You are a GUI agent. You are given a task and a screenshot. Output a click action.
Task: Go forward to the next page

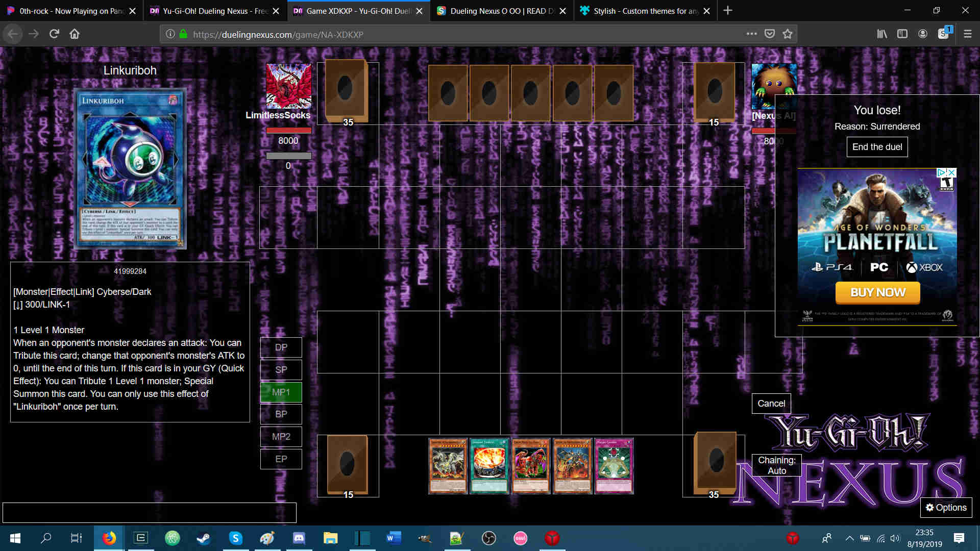(34, 34)
